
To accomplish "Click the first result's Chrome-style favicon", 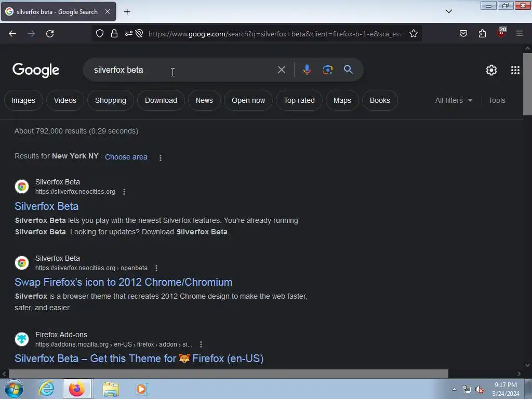I will (22, 187).
